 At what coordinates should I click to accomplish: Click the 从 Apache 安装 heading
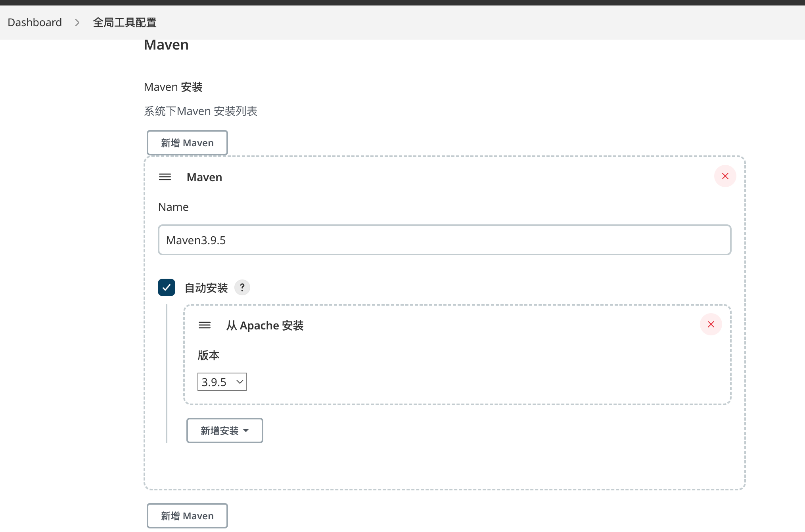[264, 325]
